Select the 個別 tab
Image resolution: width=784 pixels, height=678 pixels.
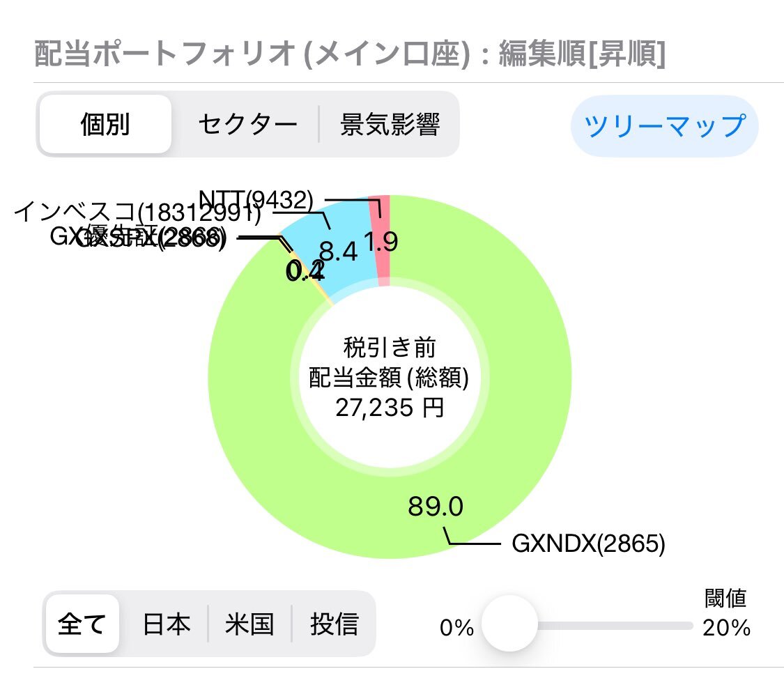[105, 125]
